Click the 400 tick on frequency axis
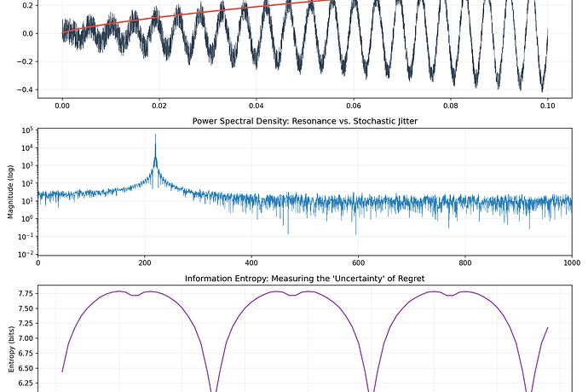 point(251,263)
